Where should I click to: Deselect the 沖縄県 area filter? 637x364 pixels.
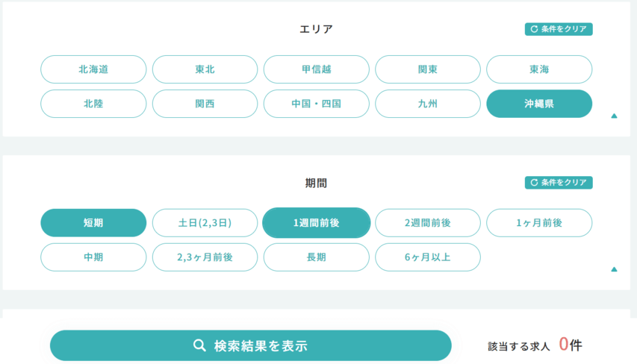539,104
